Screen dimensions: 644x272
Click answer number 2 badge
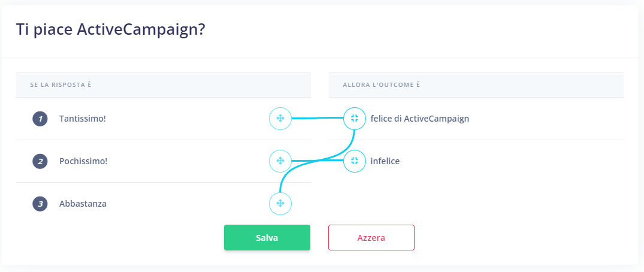[x=40, y=162]
